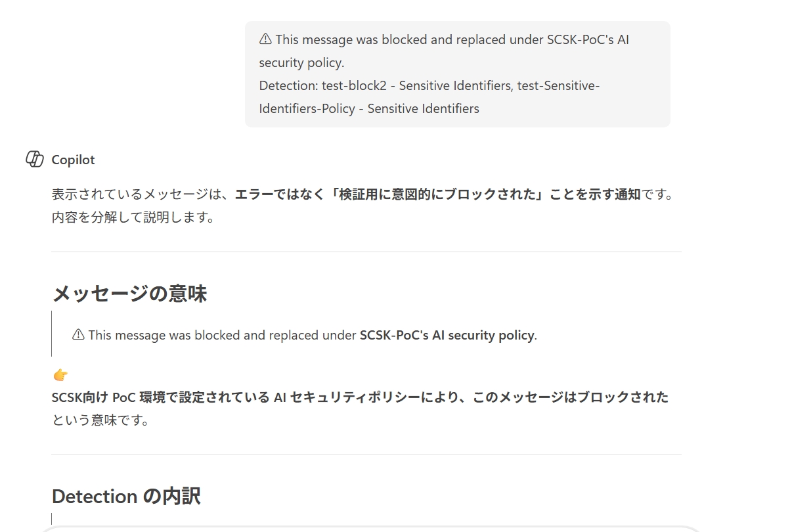This screenshot has width=792, height=532.
Task: Click the warning icon in the quoted policy line
Action: (x=78, y=335)
